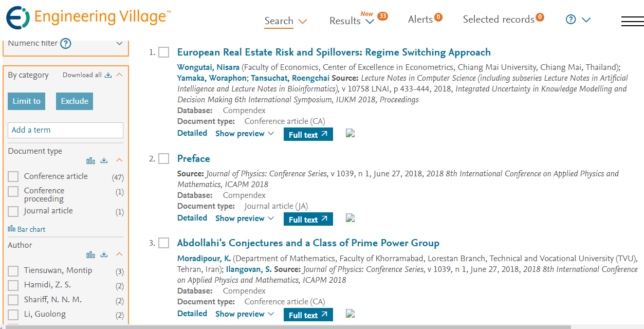Show Document type bar chart icon
The image size is (644, 329).
tap(91, 161)
